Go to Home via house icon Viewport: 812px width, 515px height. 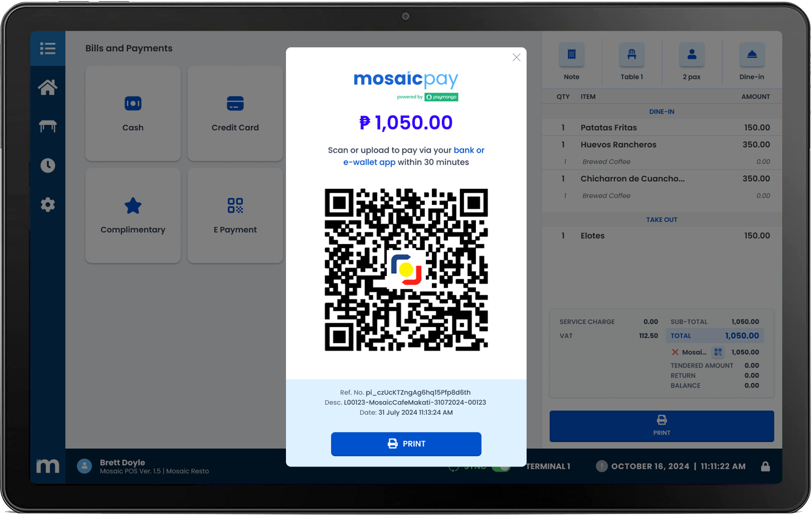click(48, 87)
